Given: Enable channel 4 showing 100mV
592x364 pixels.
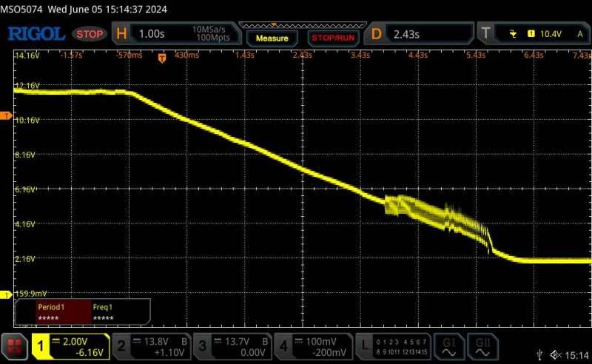Looking at the screenshot, I should click(x=314, y=346).
